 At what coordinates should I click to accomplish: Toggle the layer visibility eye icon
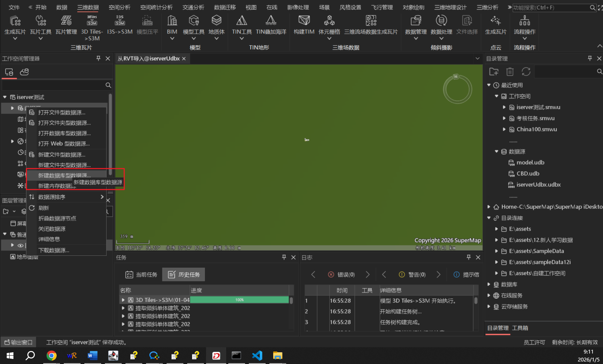point(20,245)
